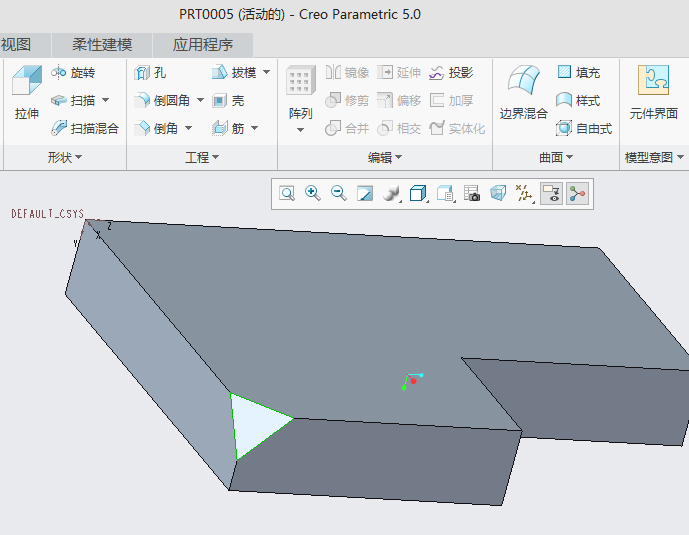The image size is (689, 535).
Task: Expand the 形状 group menu
Action: pyautogui.click(x=65, y=157)
